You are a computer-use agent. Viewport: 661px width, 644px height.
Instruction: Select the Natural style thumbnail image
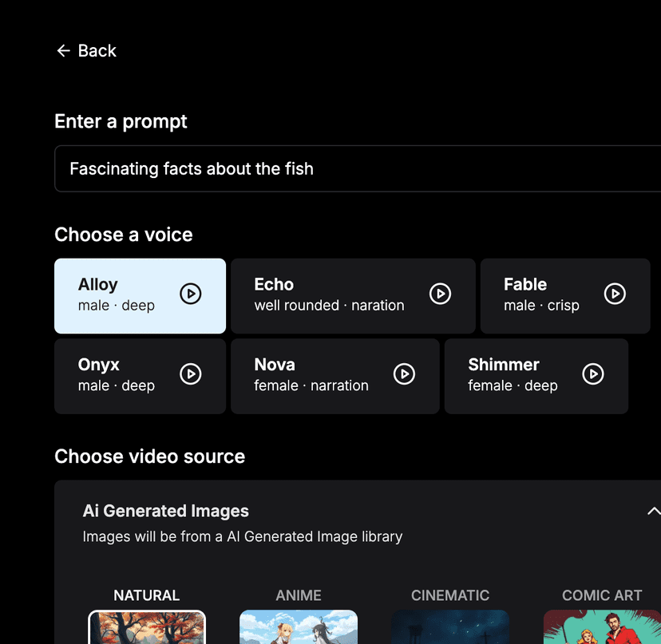tap(147, 627)
